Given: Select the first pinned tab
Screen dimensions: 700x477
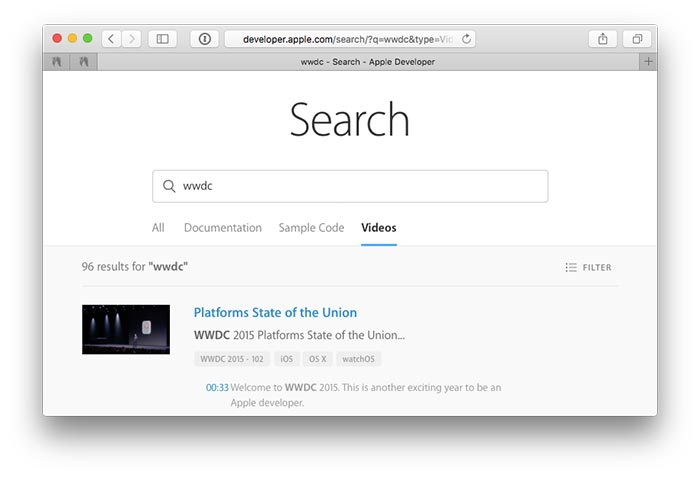Looking at the screenshot, I should [57, 62].
